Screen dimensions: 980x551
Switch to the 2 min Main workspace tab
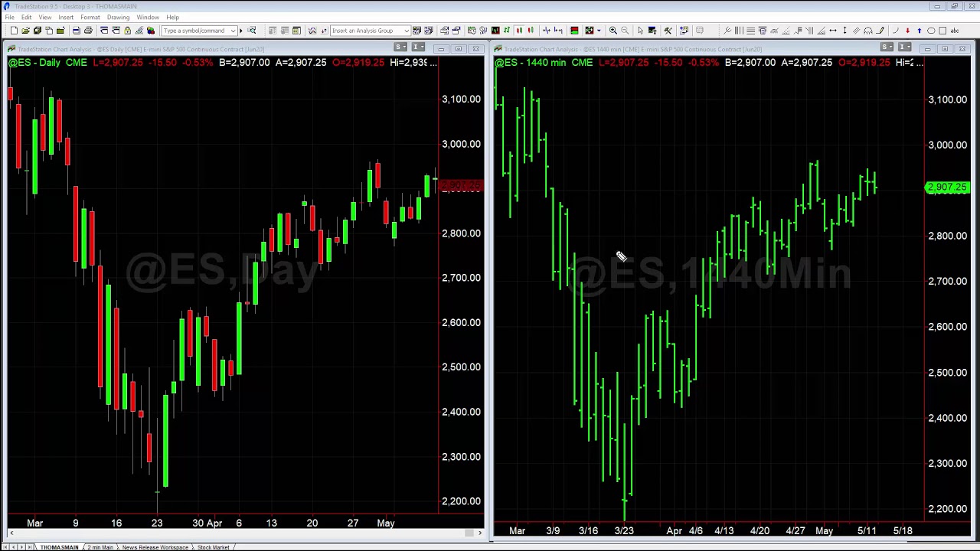coord(100,547)
